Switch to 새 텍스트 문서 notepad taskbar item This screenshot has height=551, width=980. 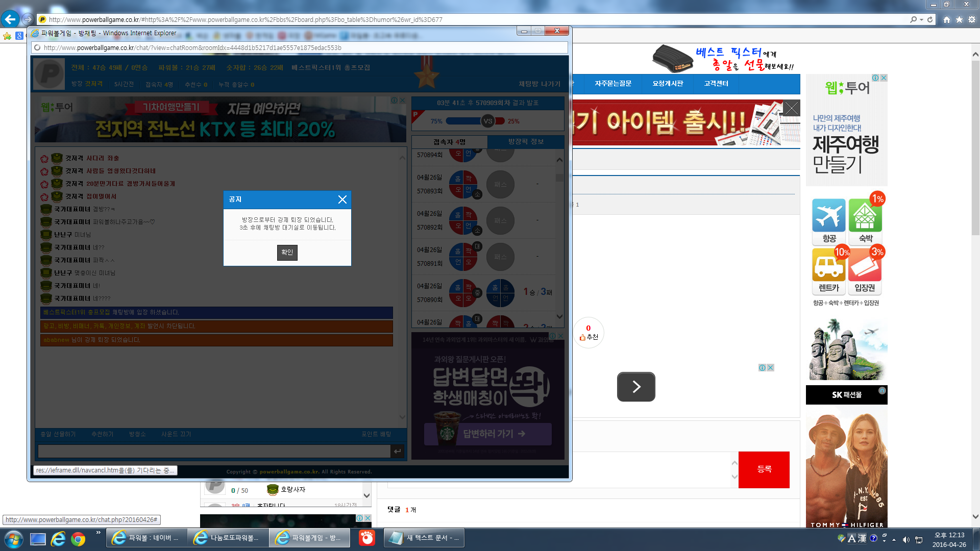[x=424, y=538]
